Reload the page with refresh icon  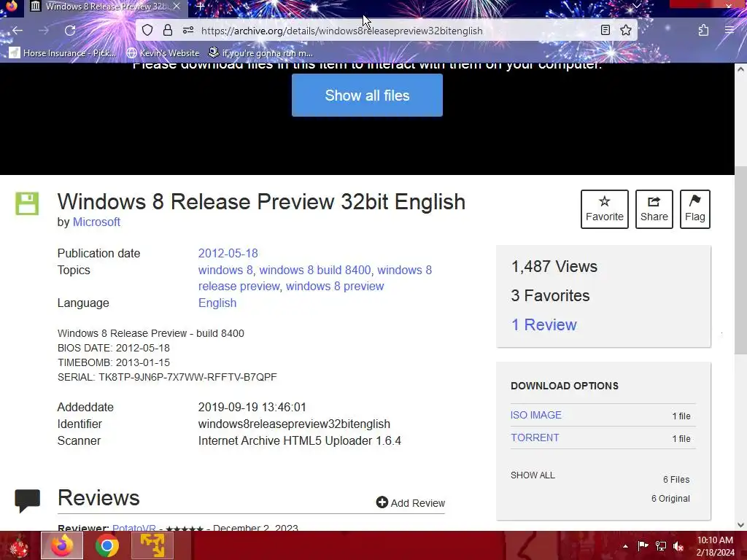(x=70, y=31)
